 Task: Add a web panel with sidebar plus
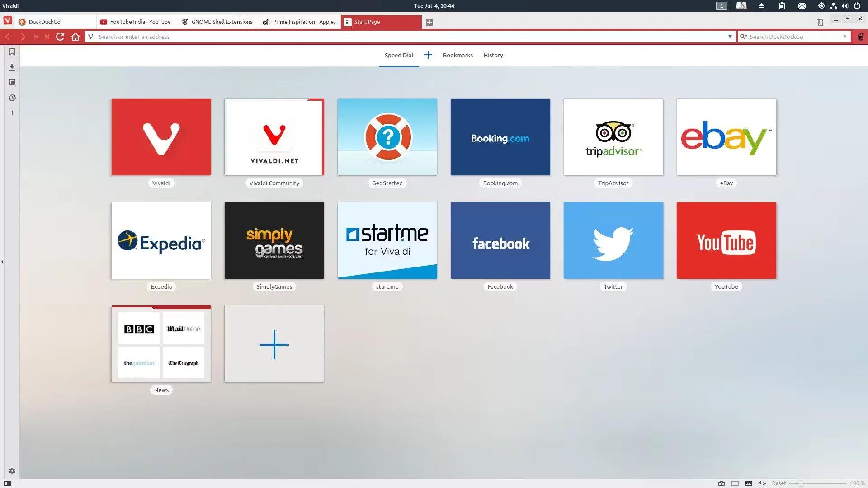point(12,113)
